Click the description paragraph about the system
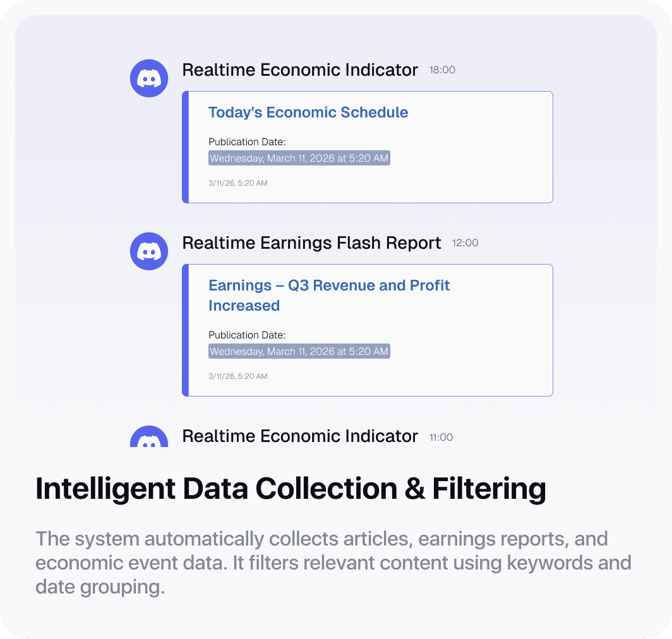Viewport: 672px width, 639px height. [333, 563]
